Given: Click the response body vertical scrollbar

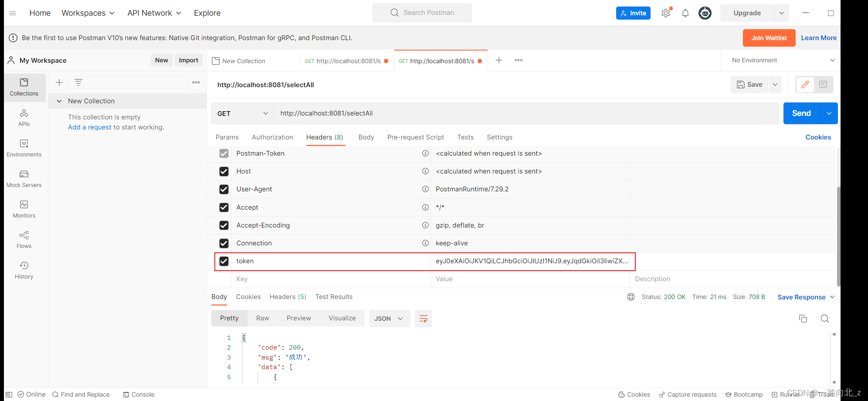Looking at the screenshot, I should pyautogui.click(x=834, y=358).
